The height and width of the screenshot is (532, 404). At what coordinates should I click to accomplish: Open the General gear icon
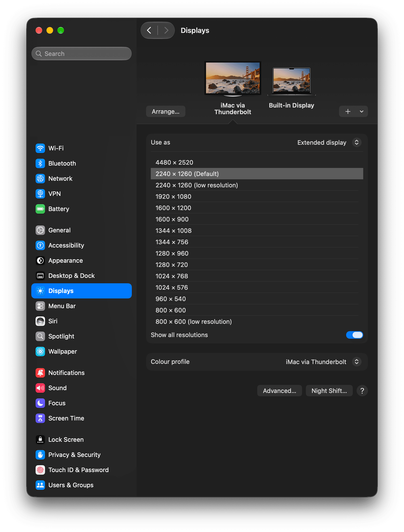[40, 230]
